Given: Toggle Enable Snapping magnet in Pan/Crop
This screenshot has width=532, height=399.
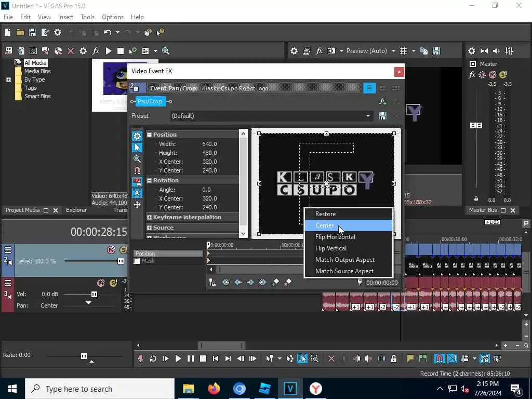Looking at the screenshot, I should click(137, 170).
